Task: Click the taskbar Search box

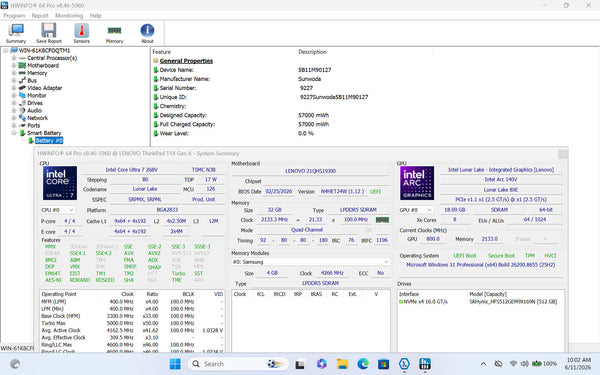Action: tap(238, 364)
